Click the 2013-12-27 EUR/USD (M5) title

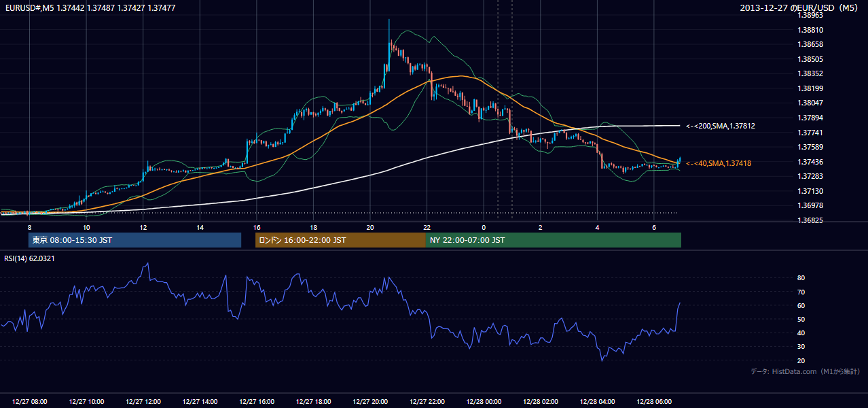[799, 7]
